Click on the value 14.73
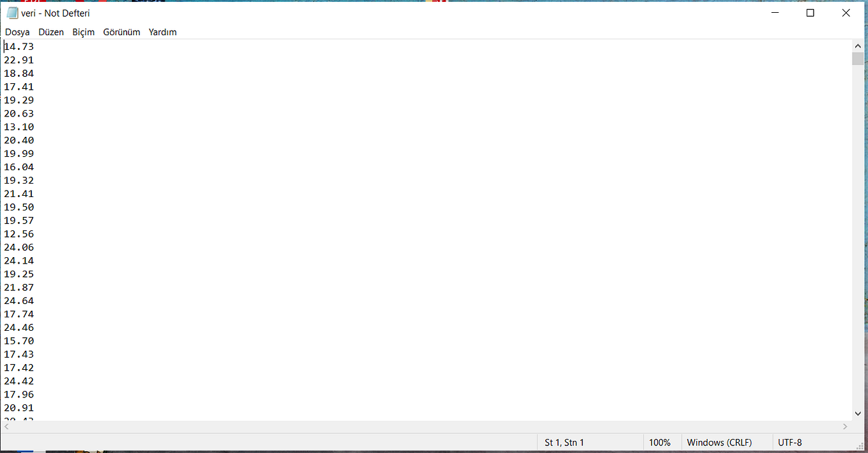The image size is (868, 453). click(x=19, y=46)
